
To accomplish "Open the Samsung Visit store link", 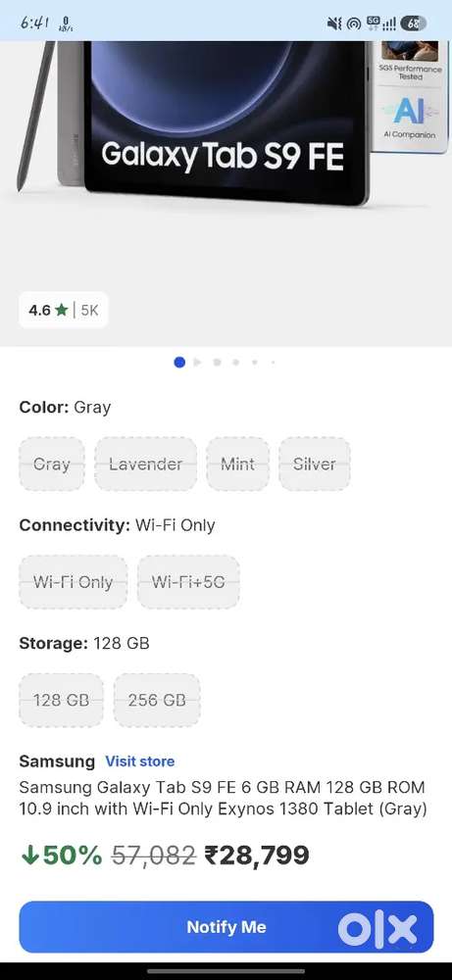I will 140,761.
